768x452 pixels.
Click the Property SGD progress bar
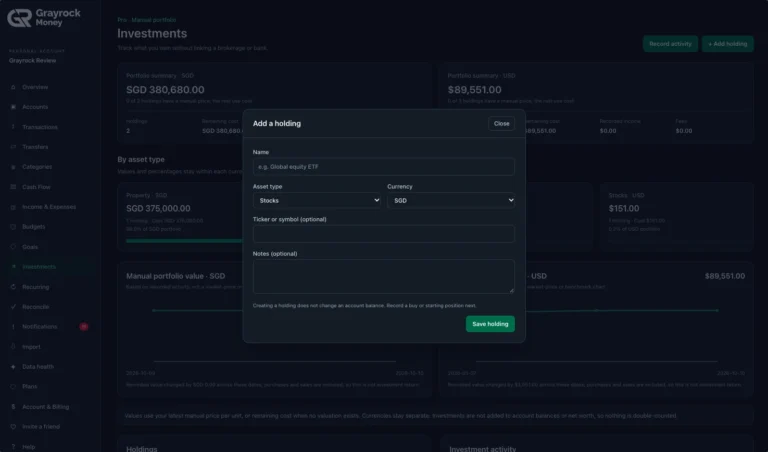[x=185, y=240]
